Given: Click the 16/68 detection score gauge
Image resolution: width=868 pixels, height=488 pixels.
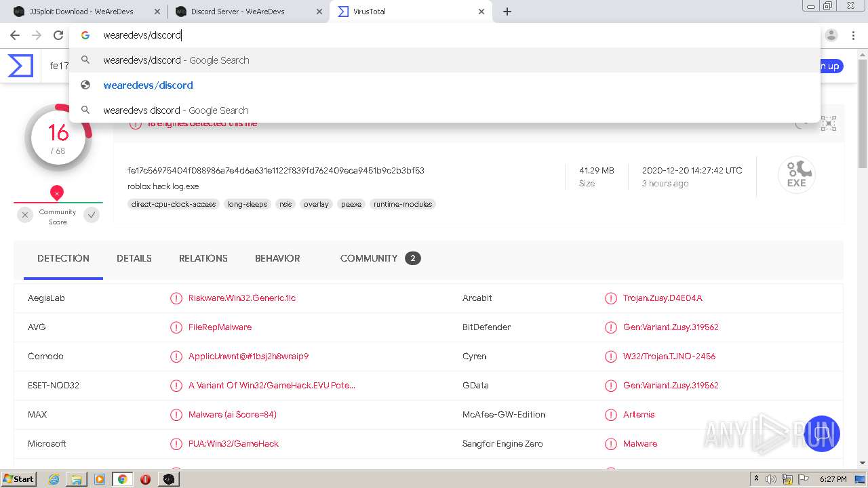Looking at the screenshot, I should coord(58,138).
